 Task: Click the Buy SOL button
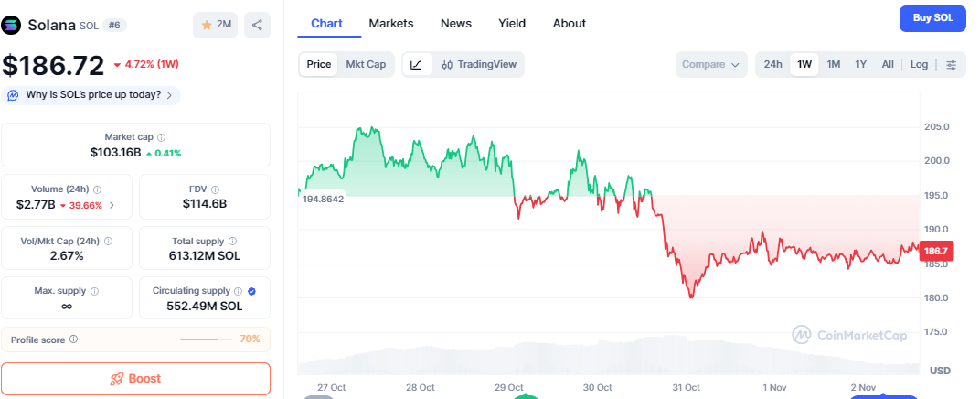click(x=932, y=18)
